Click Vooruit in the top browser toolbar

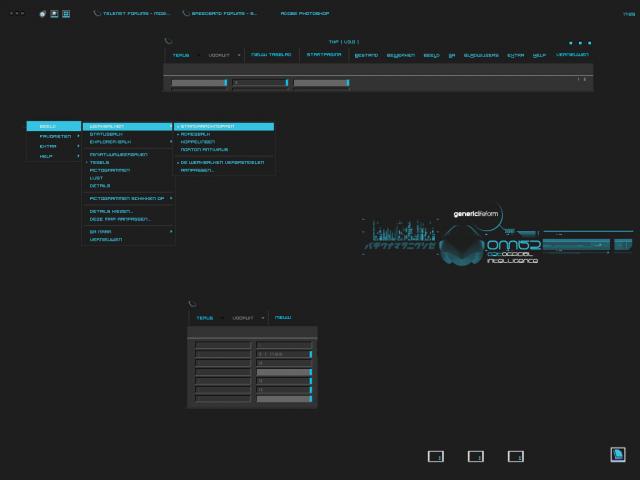(x=219, y=55)
